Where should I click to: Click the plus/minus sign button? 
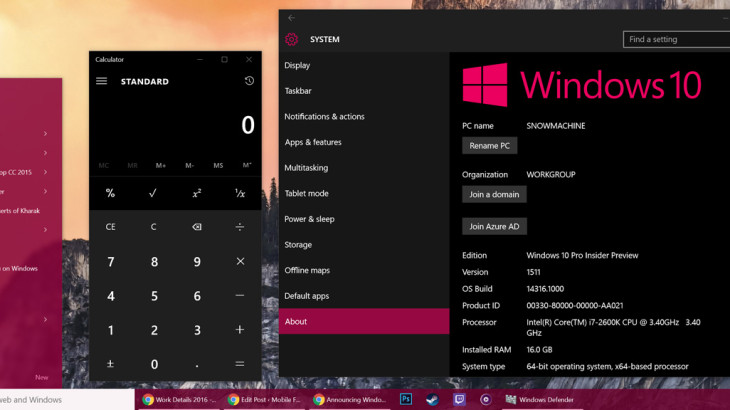110,364
